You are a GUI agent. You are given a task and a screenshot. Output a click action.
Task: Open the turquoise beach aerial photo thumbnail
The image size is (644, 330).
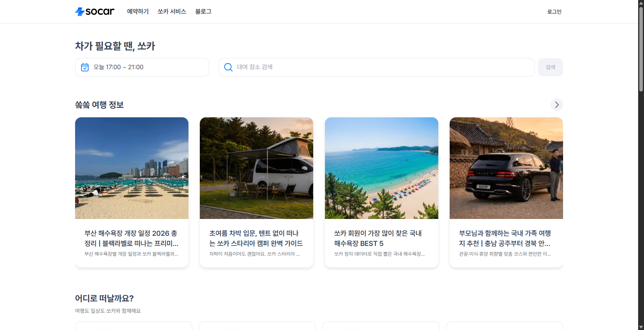[x=382, y=168]
